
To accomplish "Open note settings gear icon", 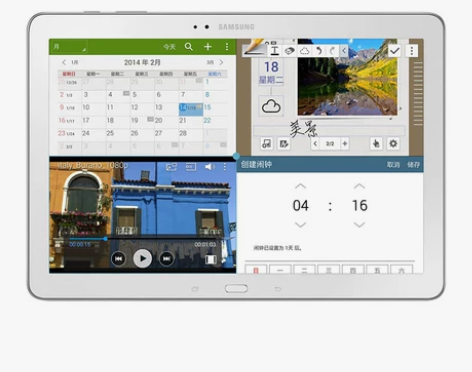I will pyautogui.click(x=393, y=144).
